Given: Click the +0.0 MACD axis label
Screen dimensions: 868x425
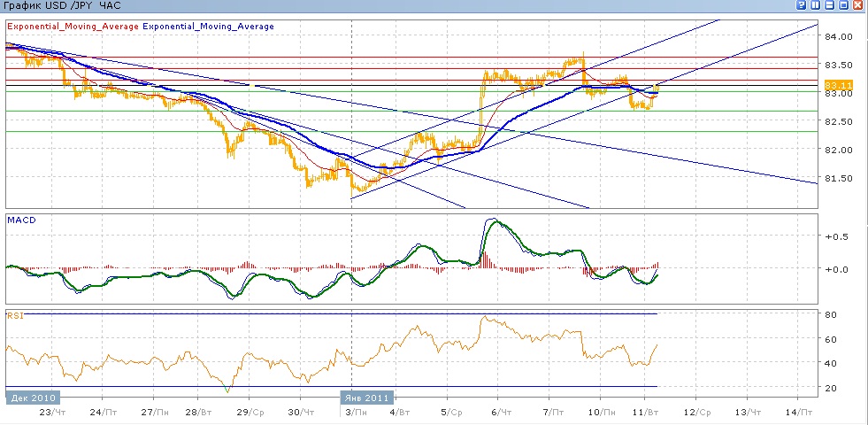Looking at the screenshot, I should [837, 269].
